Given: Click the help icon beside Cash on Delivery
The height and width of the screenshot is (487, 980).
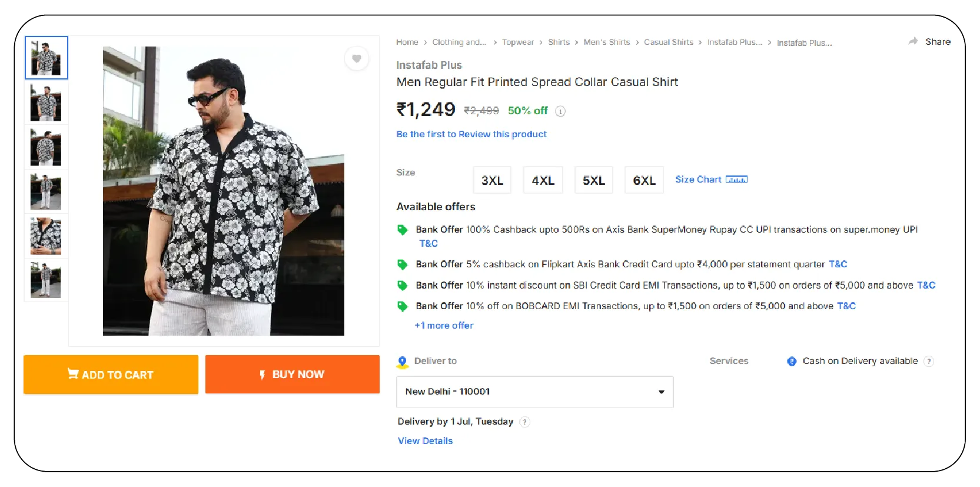Looking at the screenshot, I should (x=929, y=361).
